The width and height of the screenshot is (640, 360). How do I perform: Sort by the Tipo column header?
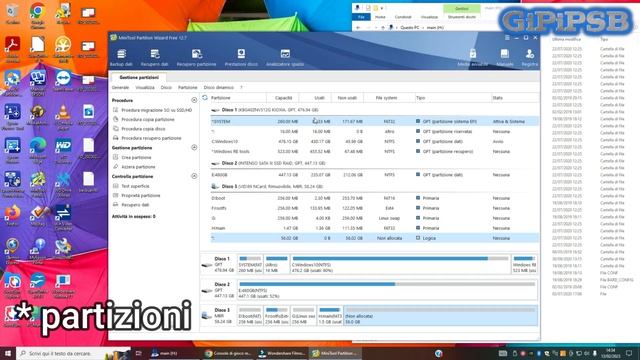453,98
